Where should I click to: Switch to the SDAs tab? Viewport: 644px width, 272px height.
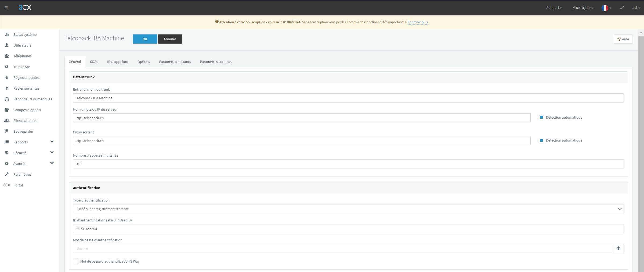pyautogui.click(x=94, y=62)
